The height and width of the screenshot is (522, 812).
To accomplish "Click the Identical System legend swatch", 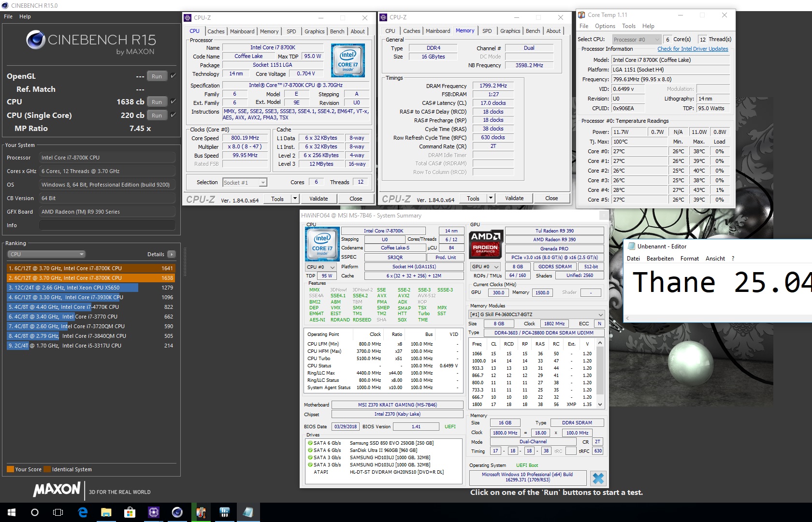I will (47, 469).
